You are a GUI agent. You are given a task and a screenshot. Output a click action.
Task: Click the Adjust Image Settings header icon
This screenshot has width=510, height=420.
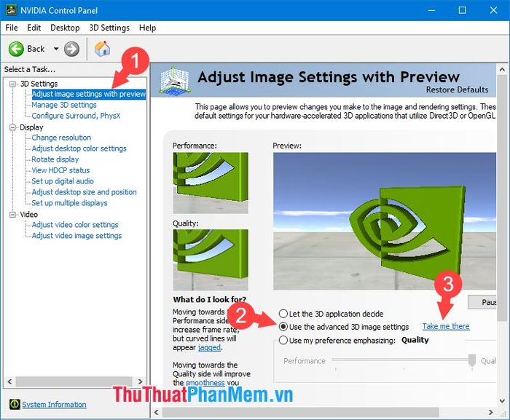click(175, 80)
